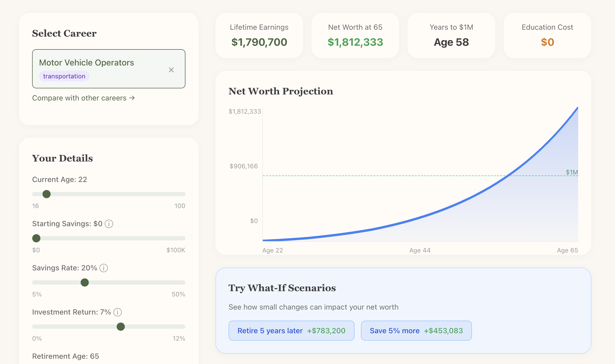Select the transportation category tag

(64, 76)
